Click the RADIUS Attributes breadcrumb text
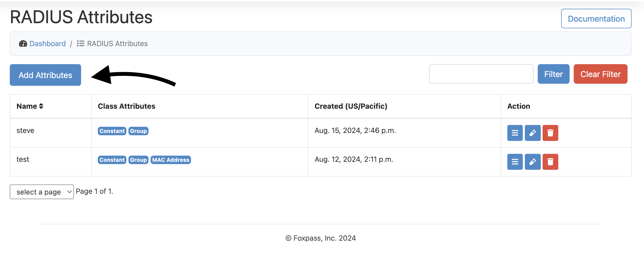 click(x=117, y=44)
